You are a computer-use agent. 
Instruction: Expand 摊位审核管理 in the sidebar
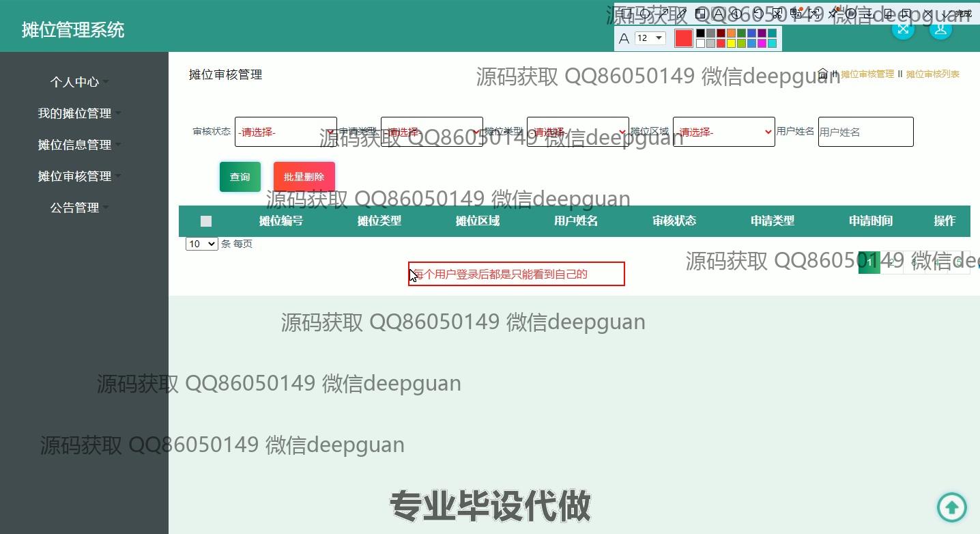[79, 176]
